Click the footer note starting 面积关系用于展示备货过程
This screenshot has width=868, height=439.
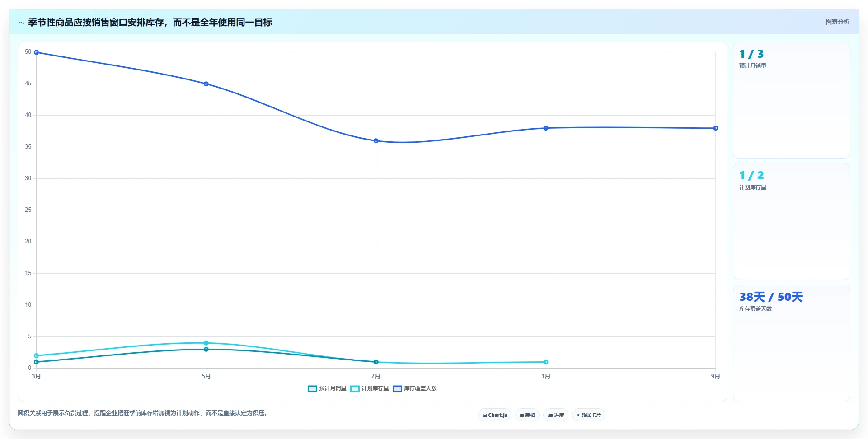(142, 413)
